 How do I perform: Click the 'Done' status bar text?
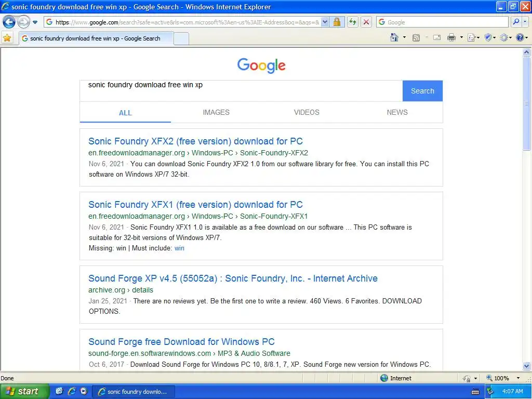coord(7,378)
